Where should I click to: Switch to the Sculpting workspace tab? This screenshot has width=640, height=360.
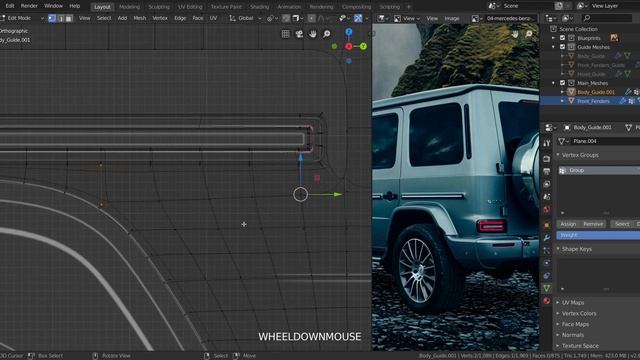159,7
